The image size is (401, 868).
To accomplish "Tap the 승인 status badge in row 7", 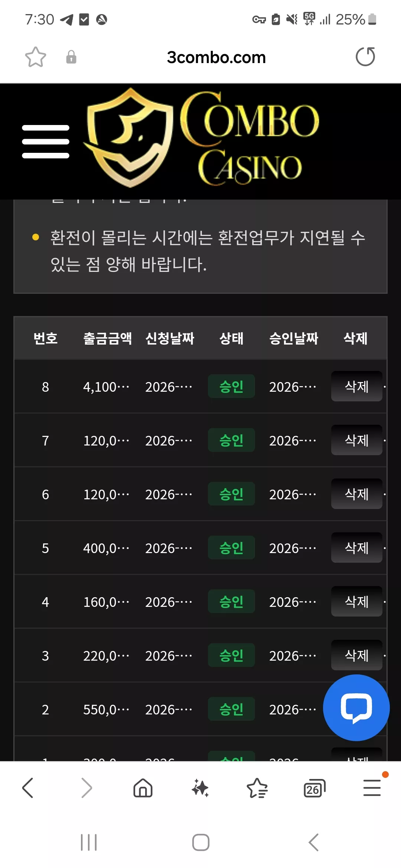I will point(231,440).
